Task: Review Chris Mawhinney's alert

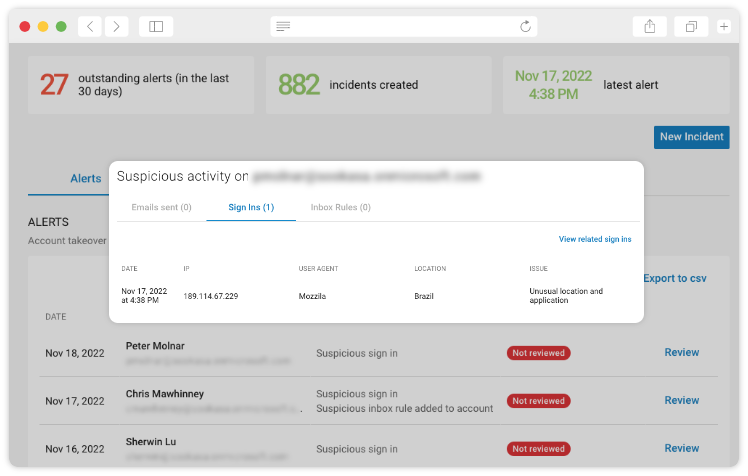Action: (x=681, y=401)
